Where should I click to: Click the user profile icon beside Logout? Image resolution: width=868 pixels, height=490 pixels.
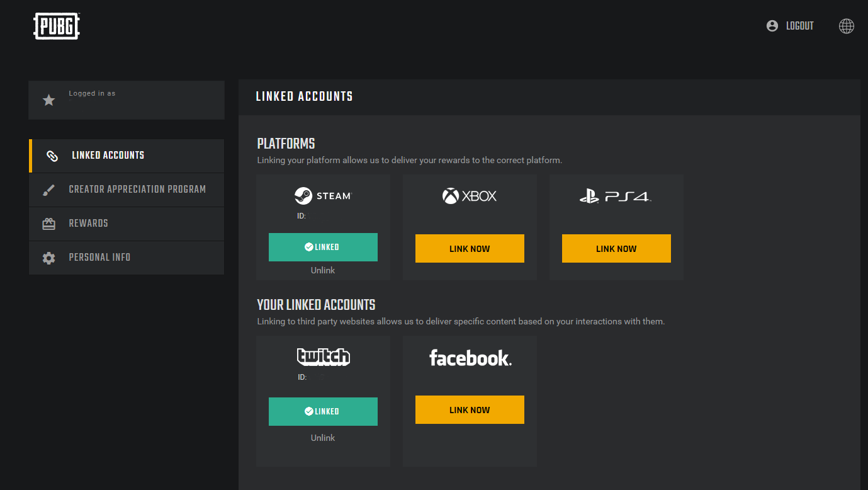tap(772, 26)
